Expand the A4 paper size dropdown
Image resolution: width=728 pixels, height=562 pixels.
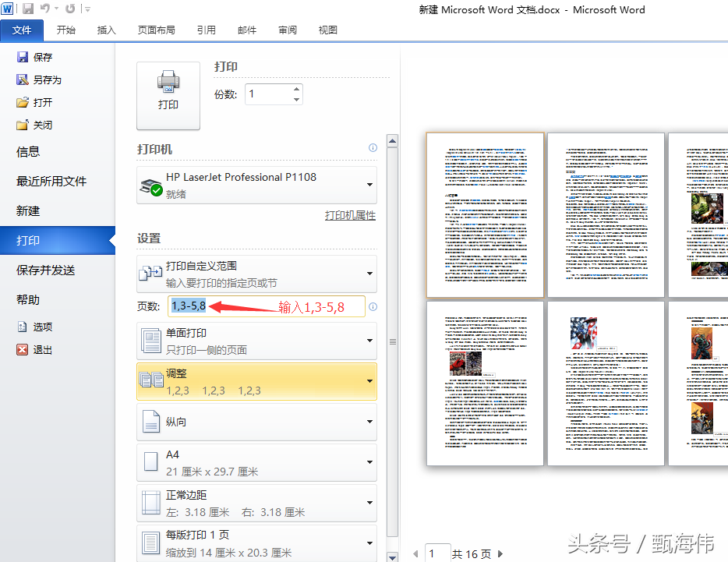pos(256,462)
